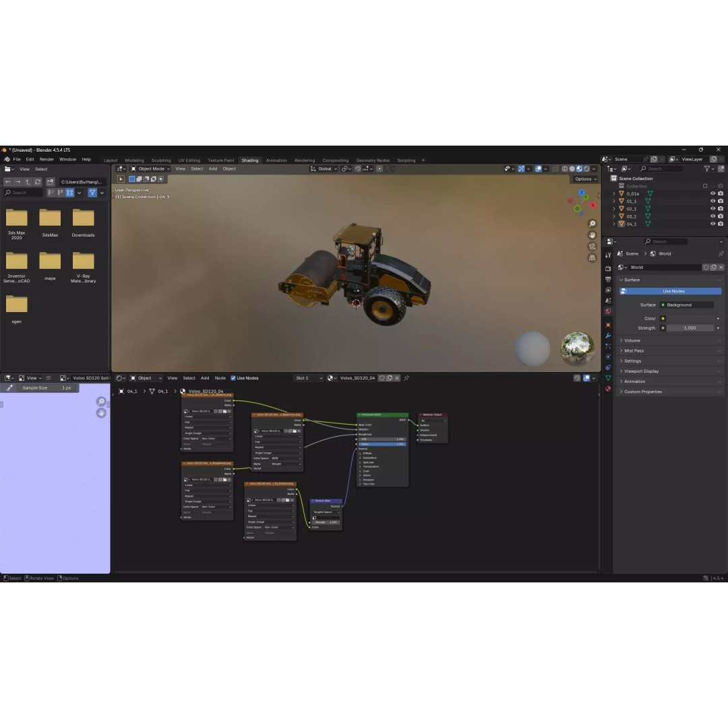
Task: Open the Object Mode dropdown
Action: click(150, 169)
